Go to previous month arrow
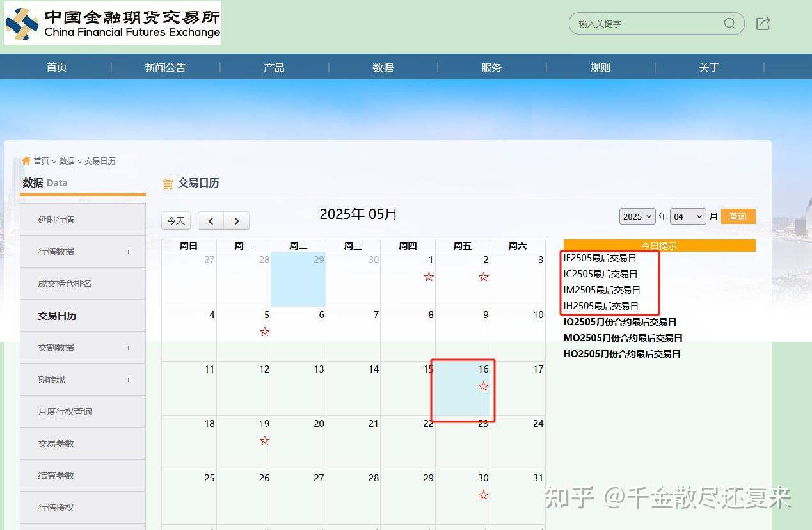The image size is (812, 530). pyautogui.click(x=211, y=221)
